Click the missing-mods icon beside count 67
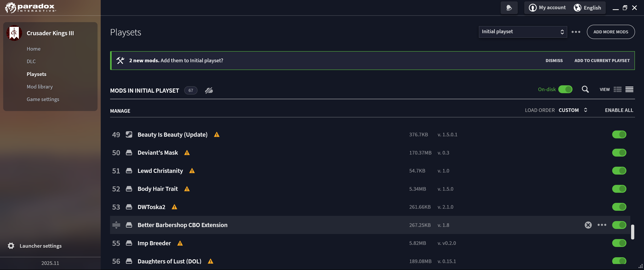Viewport: 644px width, 270px height. click(x=209, y=90)
